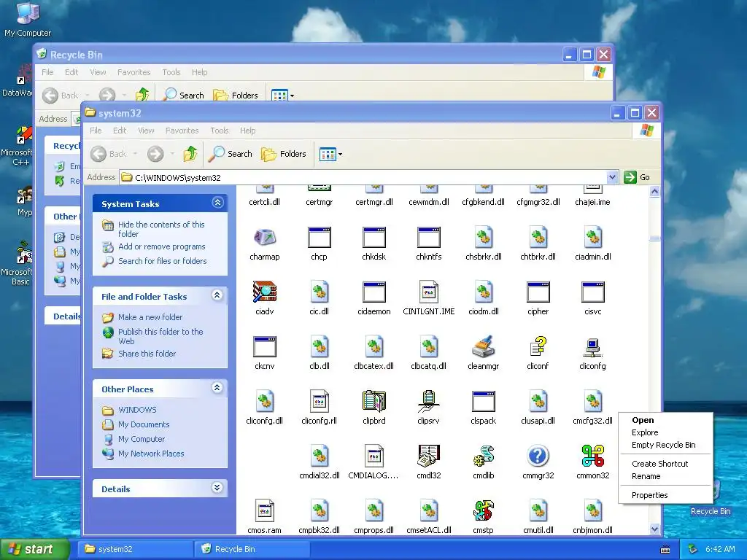The image size is (747, 560).
Task: Click Search in system32 toolbar
Action: coord(232,154)
